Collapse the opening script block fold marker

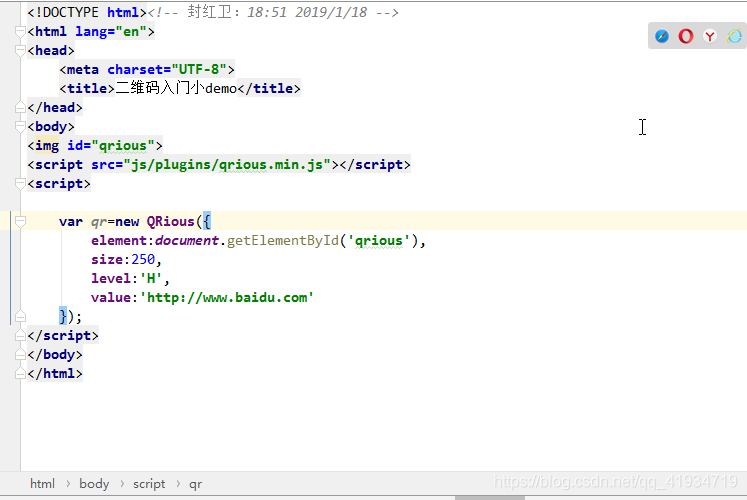(20, 184)
